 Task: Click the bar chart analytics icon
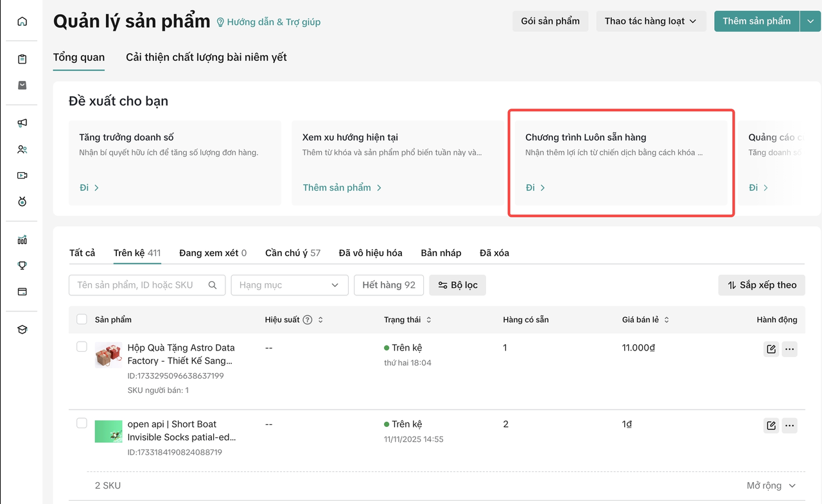pos(22,239)
